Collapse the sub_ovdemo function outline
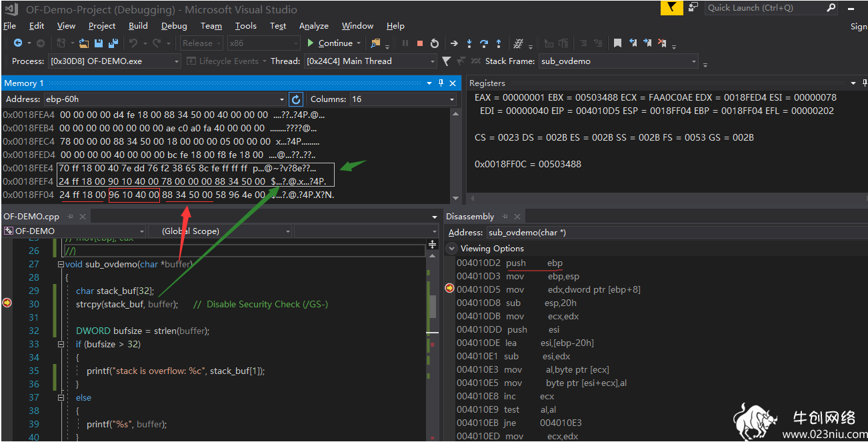Image resolution: width=868 pixels, height=442 pixels. [61, 264]
